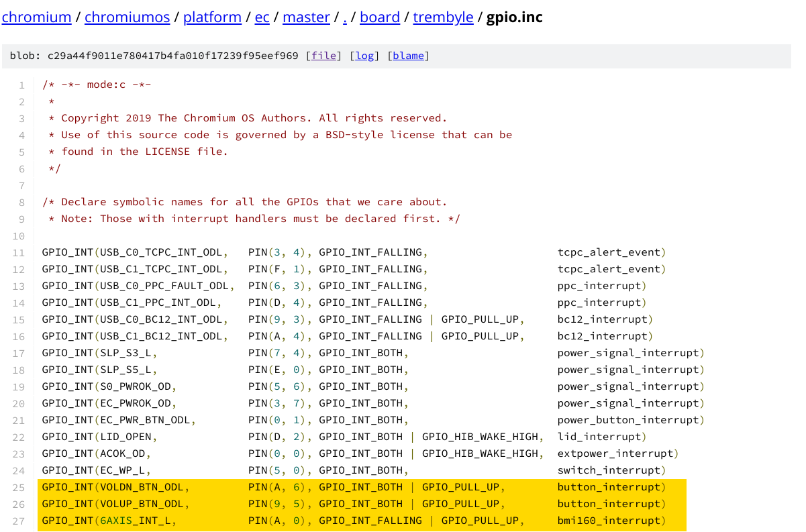Open the raw file link
The height and width of the screenshot is (532, 806).
coord(323,56)
